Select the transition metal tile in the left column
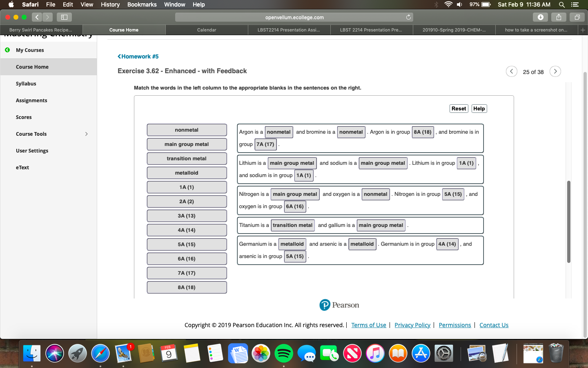588x368 pixels. [187, 158]
